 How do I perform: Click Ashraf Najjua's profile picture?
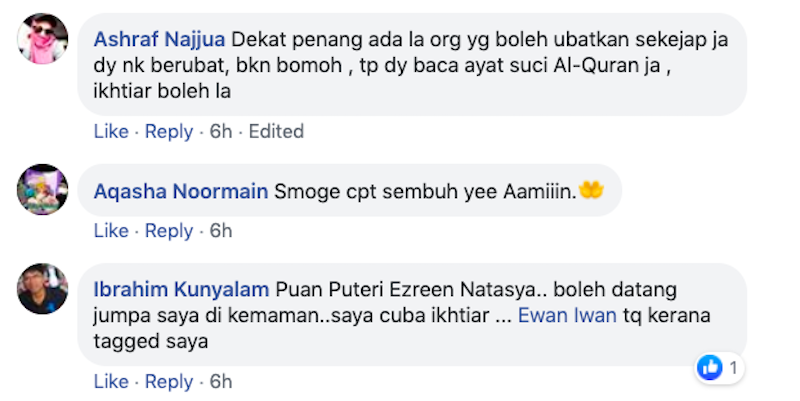pyautogui.click(x=42, y=41)
